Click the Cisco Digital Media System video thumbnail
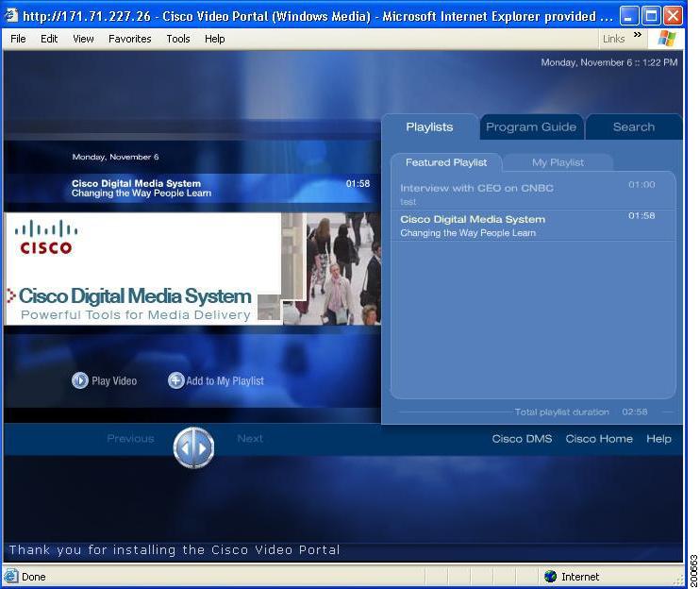Image resolution: width=700 pixels, height=589 pixels. coord(192,269)
